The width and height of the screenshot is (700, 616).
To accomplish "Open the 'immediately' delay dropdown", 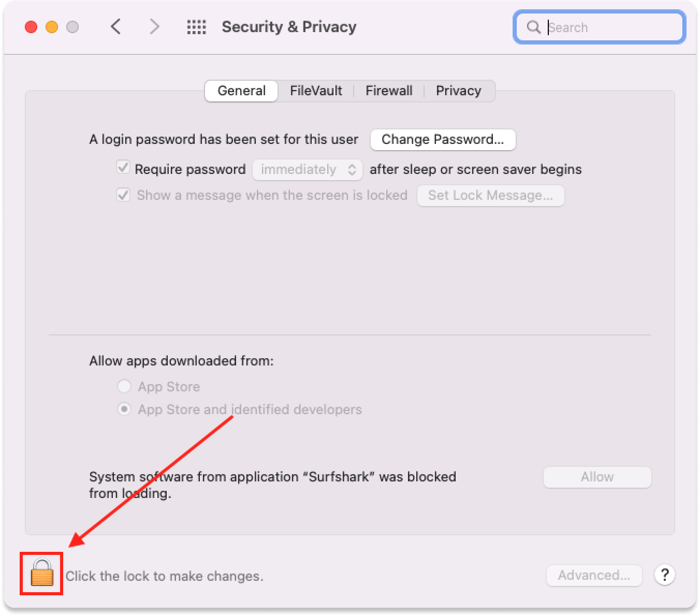I will pyautogui.click(x=307, y=170).
